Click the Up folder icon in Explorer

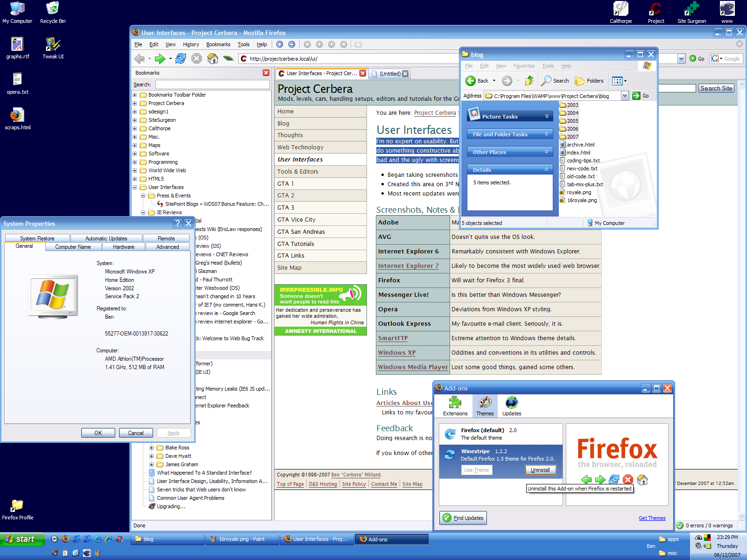tap(529, 81)
